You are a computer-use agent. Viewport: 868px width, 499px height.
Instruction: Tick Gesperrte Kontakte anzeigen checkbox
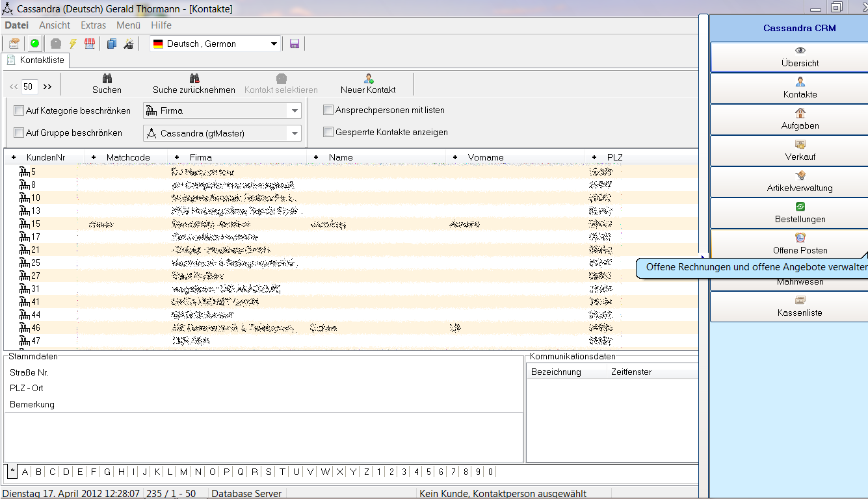(328, 132)
